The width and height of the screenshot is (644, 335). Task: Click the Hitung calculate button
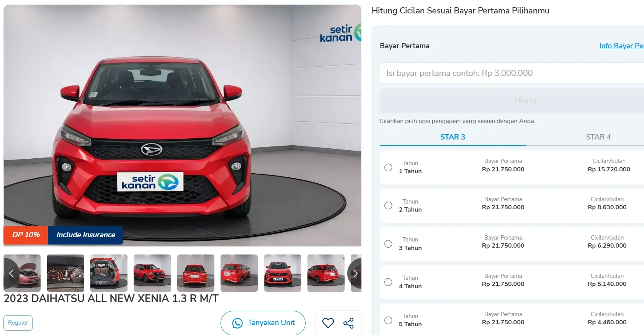[512, 100]
